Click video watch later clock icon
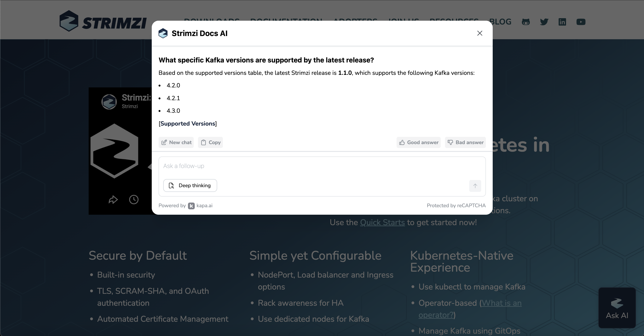Screen dimensions: 644x336 tap(134, 199)
